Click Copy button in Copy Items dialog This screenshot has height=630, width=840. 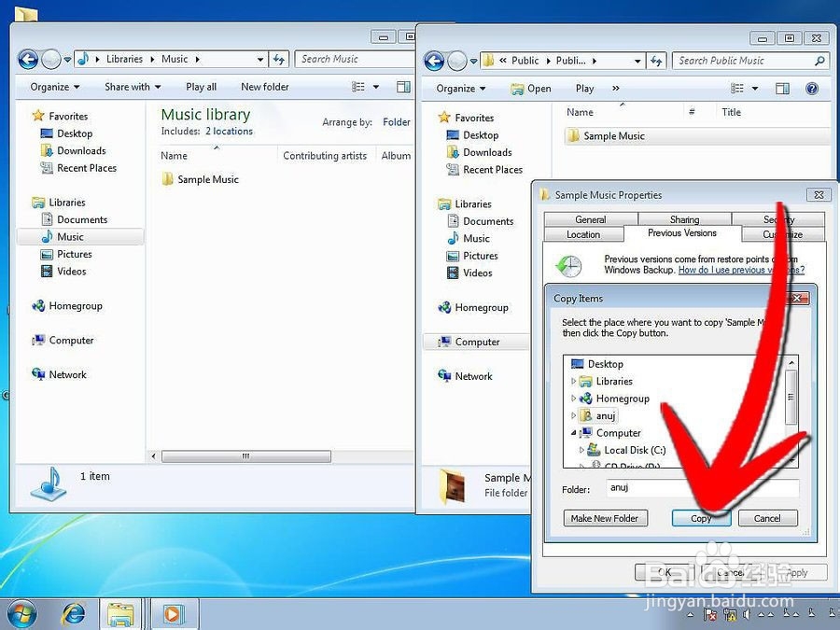[x=701, y=518]
